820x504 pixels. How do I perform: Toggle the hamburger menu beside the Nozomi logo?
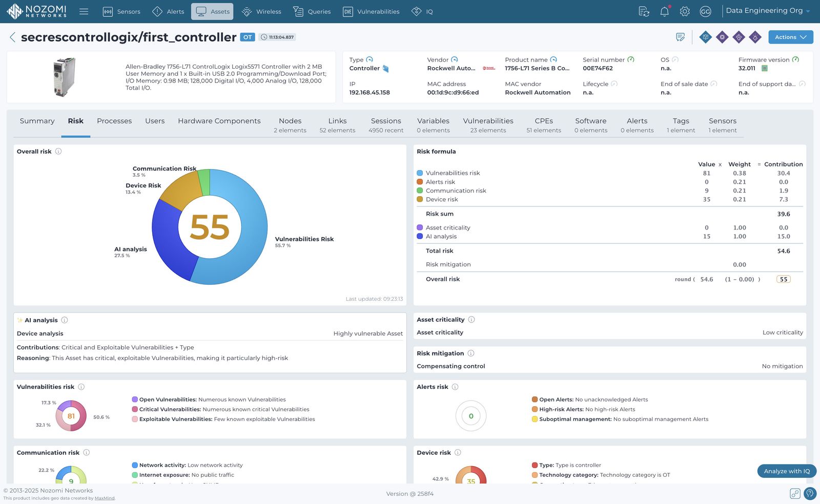click(84, 11)
